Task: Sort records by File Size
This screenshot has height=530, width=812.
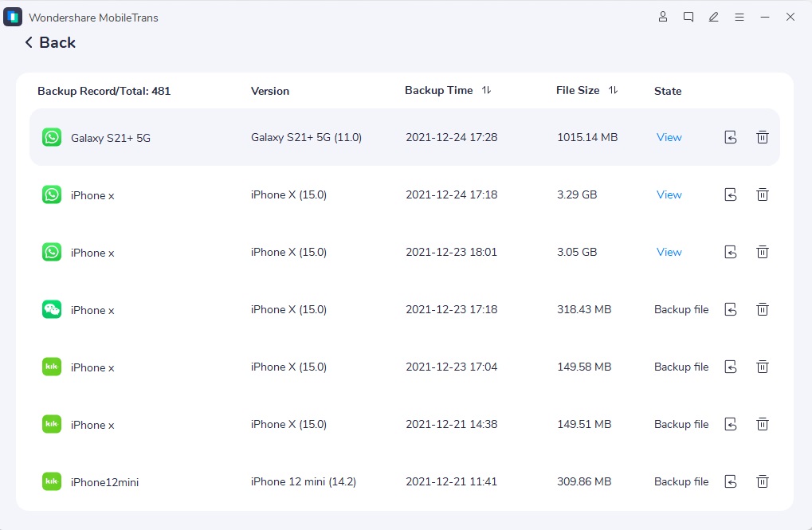Action: click(x=613, y=90)
